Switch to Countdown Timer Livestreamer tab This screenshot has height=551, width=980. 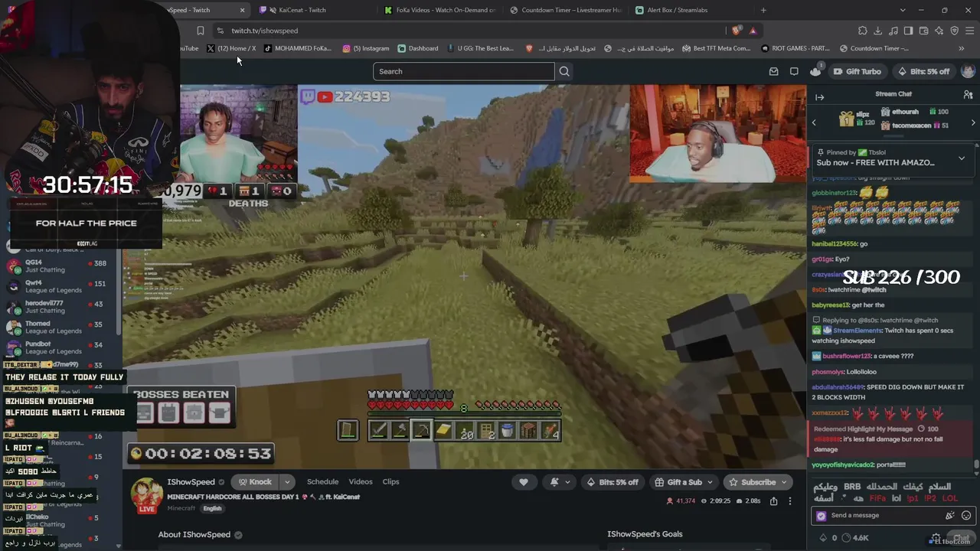tap(567, 10)
